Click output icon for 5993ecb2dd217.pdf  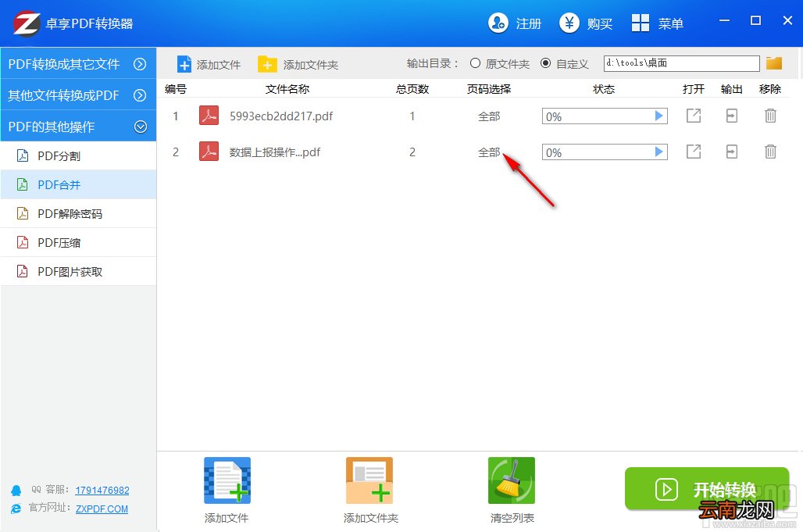click(732, 116)
